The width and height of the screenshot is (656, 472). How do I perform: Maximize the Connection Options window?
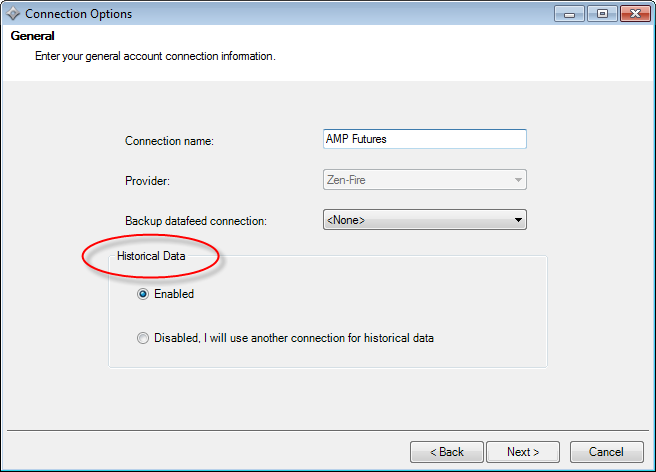pyautogui.click(x=602, y=13)
